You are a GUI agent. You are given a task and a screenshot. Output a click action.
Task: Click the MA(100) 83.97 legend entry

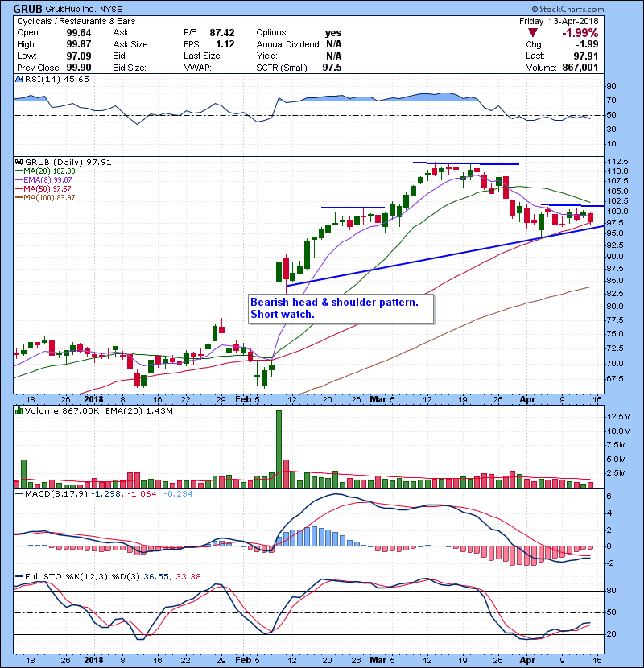[x=49, y=198]
